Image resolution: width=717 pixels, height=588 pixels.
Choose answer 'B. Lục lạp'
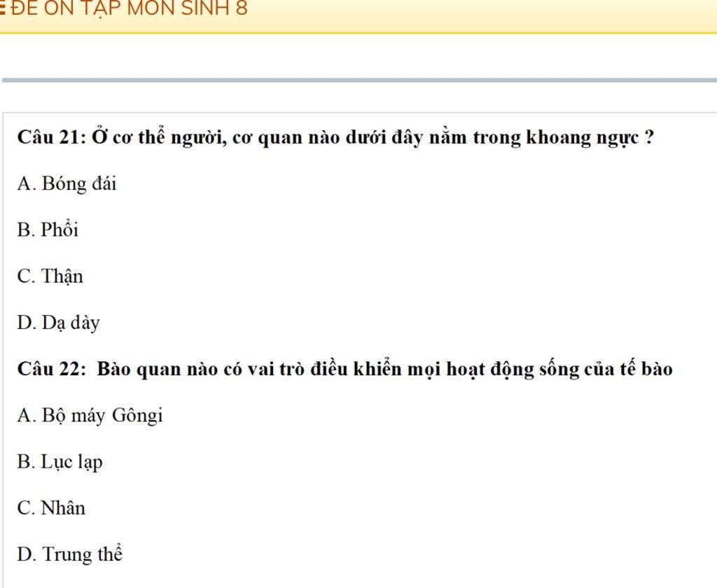tap(60, 462)
